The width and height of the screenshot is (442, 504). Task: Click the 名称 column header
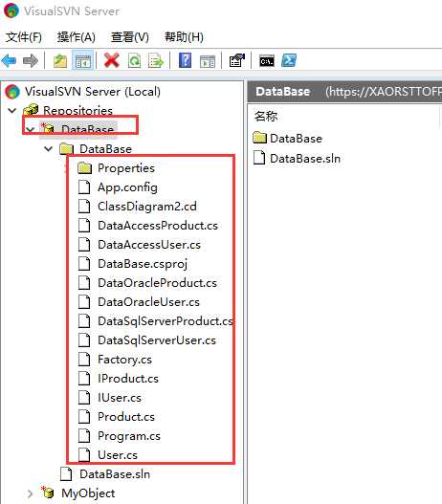(x=266, y=116)
